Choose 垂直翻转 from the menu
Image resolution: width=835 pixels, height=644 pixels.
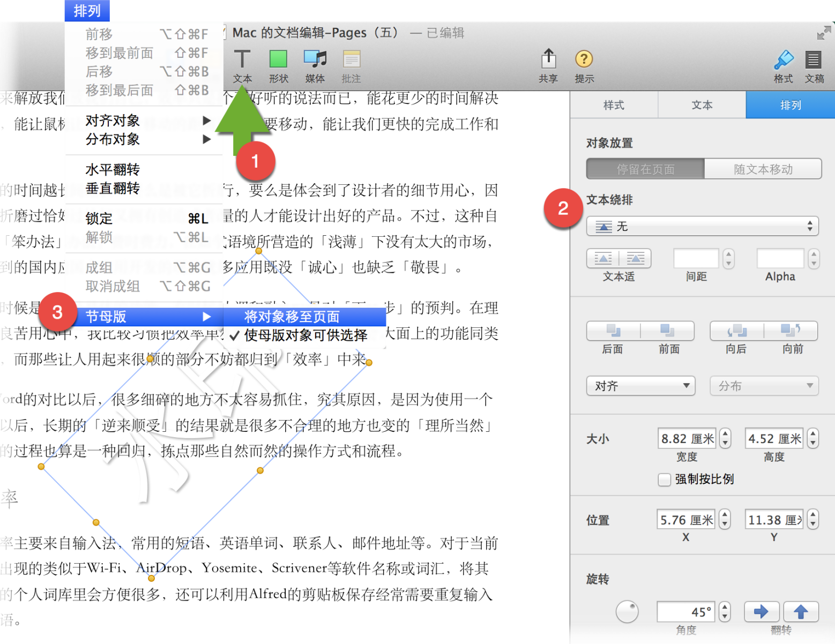click(x=144, y=189)
